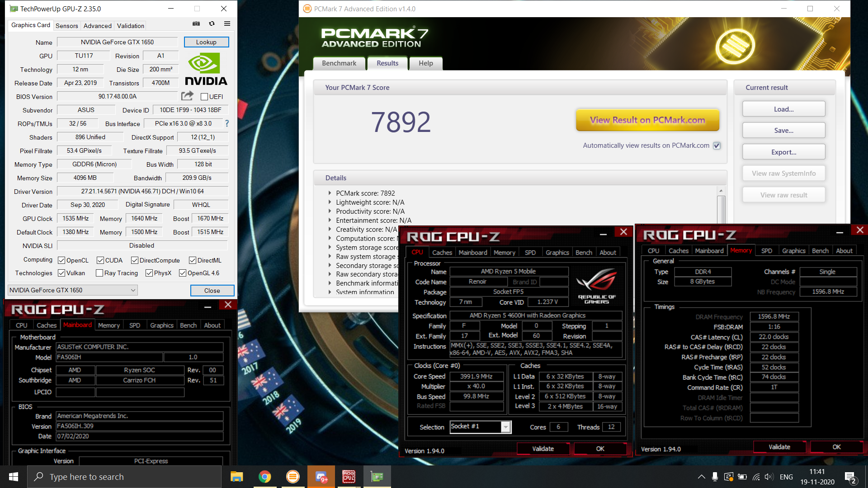This screenshot has height=488, width=868.
Task: Toggle the DirectCompute checkbox
Action: click(135, 260)
